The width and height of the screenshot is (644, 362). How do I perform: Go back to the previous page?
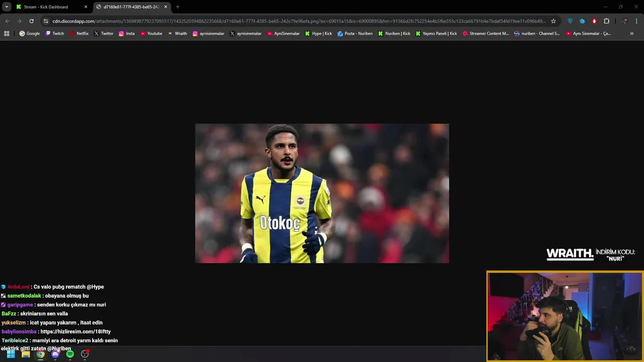[7, 21]
